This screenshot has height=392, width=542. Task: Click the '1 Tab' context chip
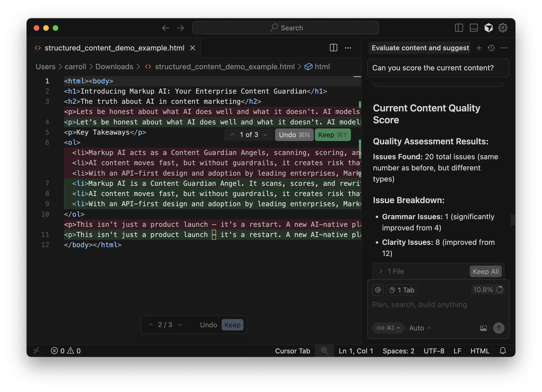point(401,290)
